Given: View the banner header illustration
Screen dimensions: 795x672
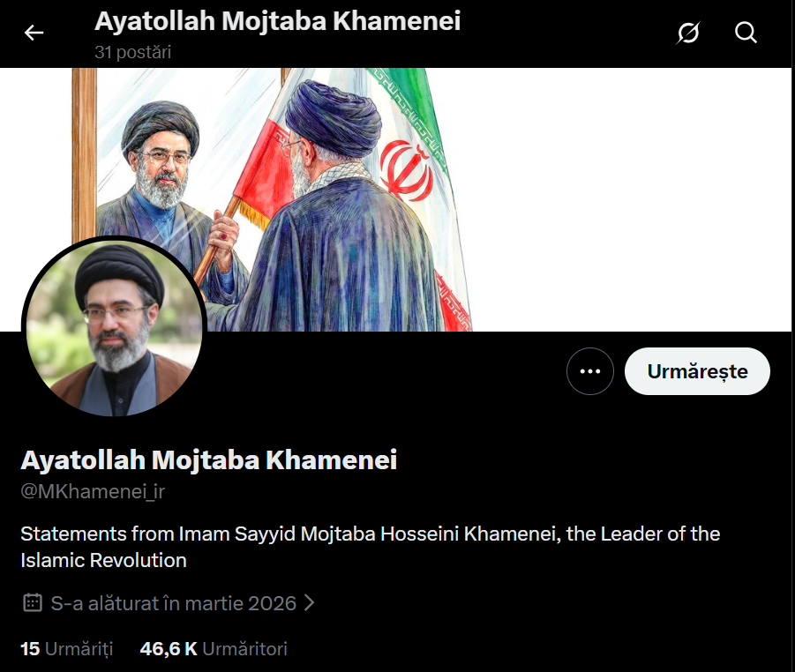Looking at the screenshot, I should click(395, 199).
